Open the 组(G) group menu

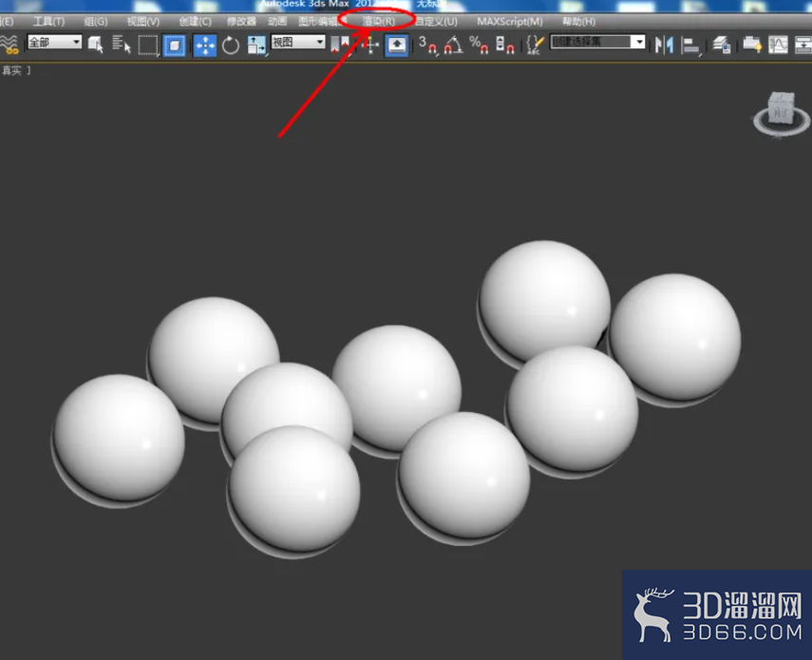(96, 21)
